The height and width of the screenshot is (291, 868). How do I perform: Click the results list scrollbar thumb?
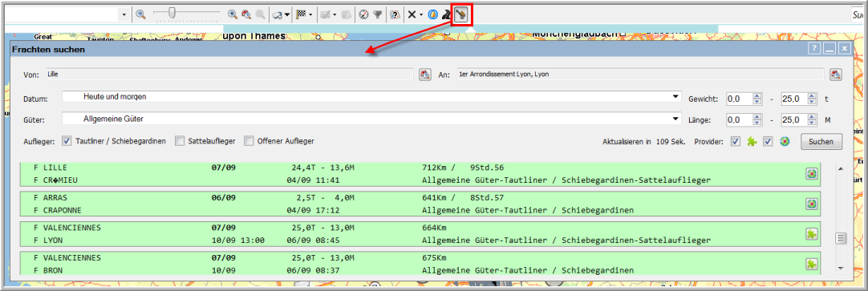[842, 238]
